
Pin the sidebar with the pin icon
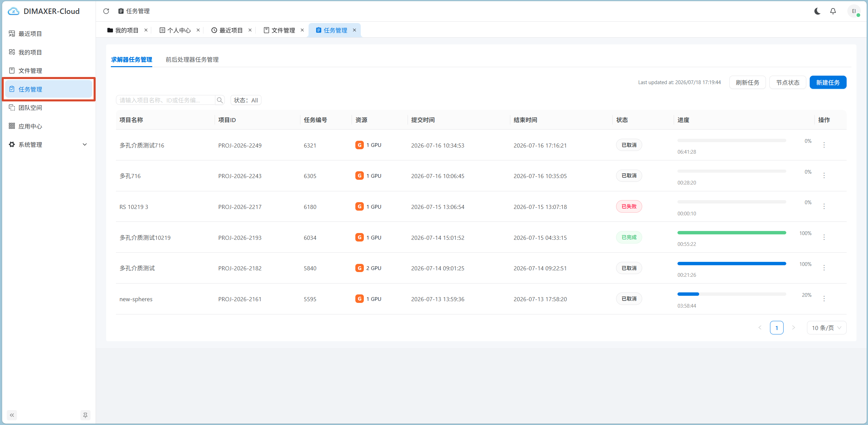(85, 415)
